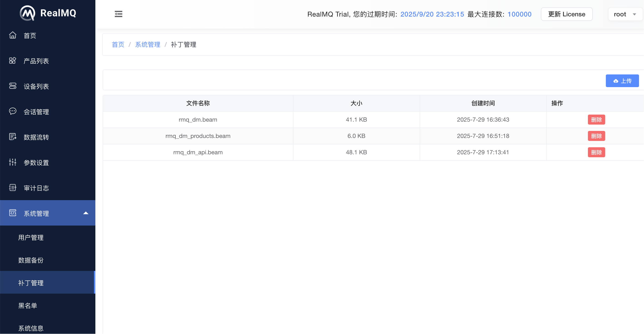Open 数据备份 submenu item
The width and height of the screenshot is (644, 334).
tap(47, 260)
